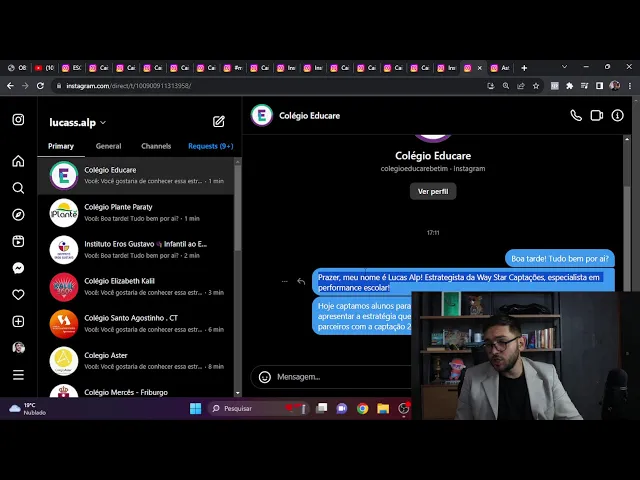Start video call with Colégio Educare
The image size is (640, 480).
click(x=597, y=116)
